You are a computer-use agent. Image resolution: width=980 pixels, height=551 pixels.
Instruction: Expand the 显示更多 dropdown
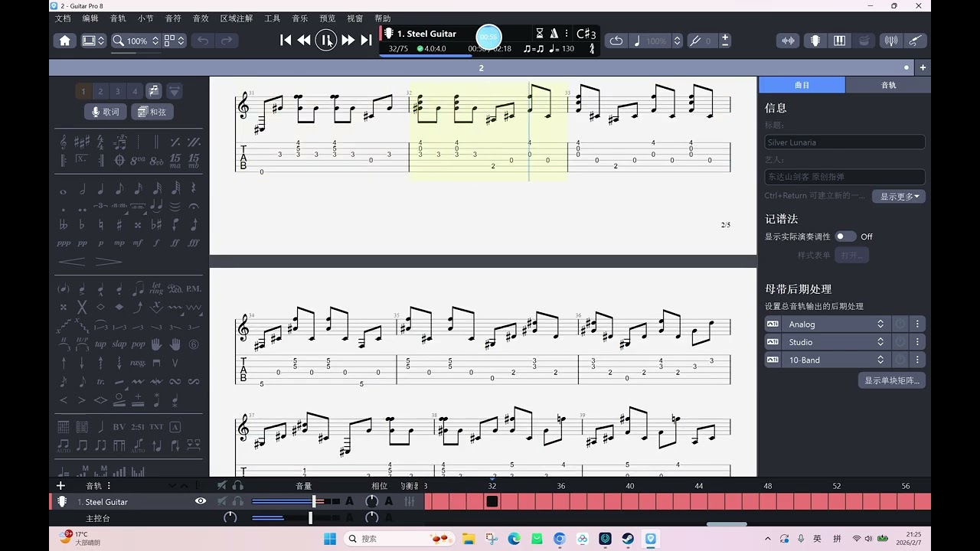pos(899,197)
